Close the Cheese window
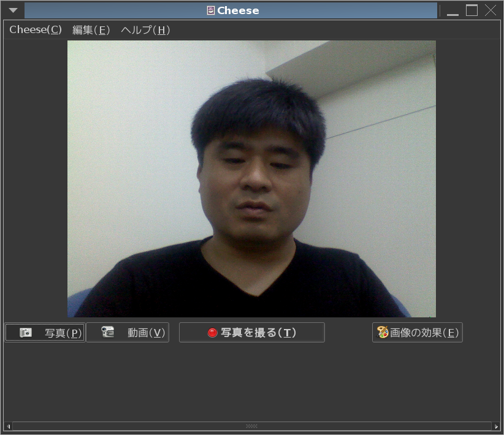The image size is (504, 435). 491,10
